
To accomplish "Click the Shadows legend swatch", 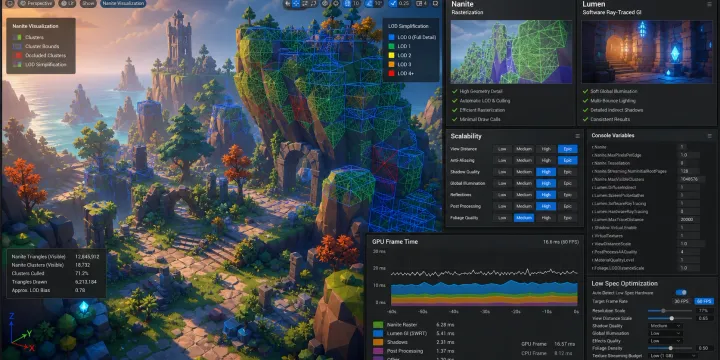I will (378, 342).
